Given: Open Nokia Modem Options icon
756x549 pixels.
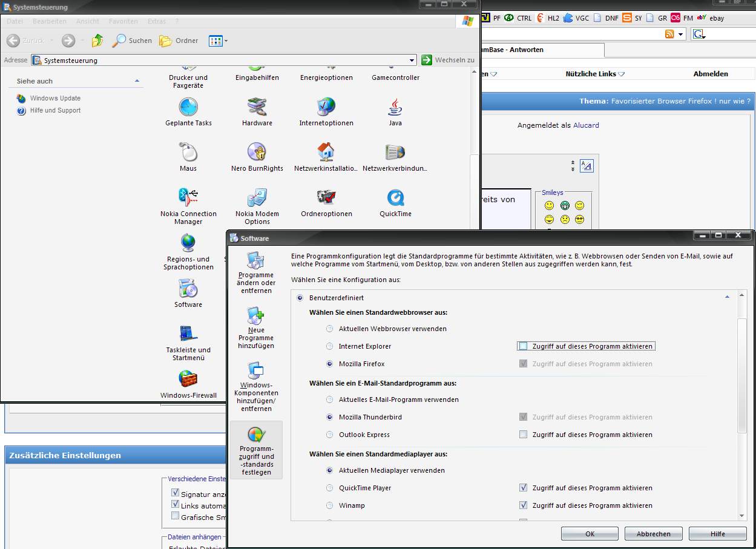Looking at the screenshot, I should tap(257, 206).
